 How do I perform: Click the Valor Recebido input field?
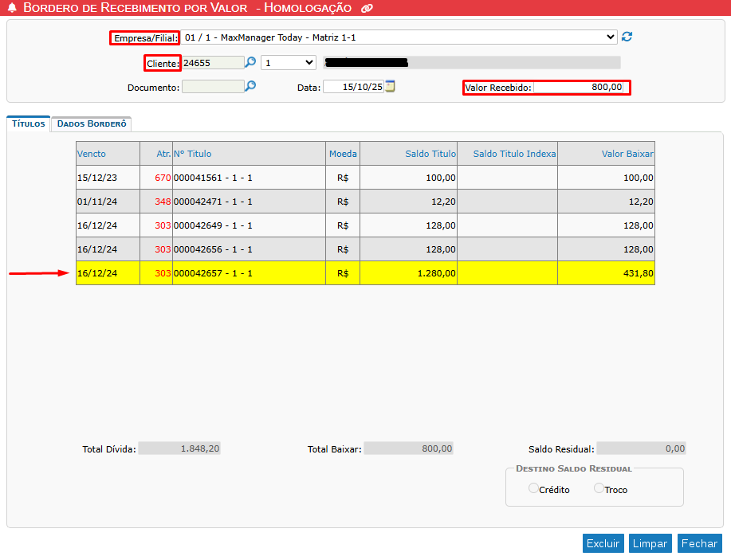579,88
